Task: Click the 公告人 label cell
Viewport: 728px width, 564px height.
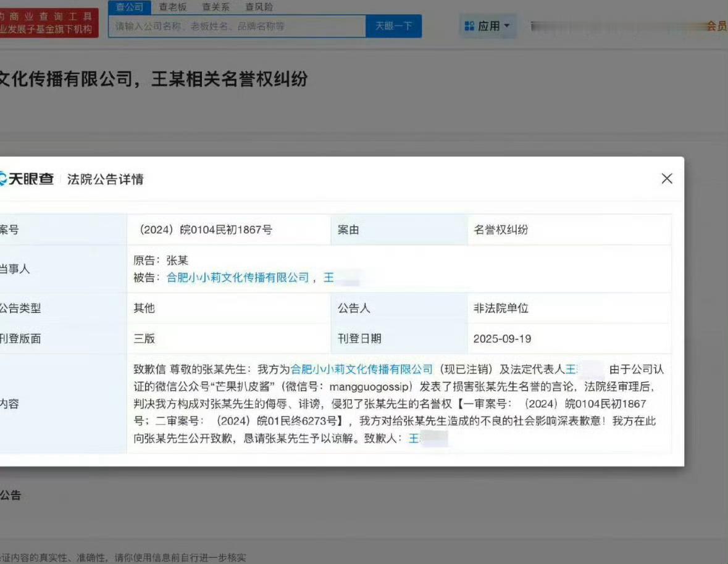Action: (x=400, y=308)
